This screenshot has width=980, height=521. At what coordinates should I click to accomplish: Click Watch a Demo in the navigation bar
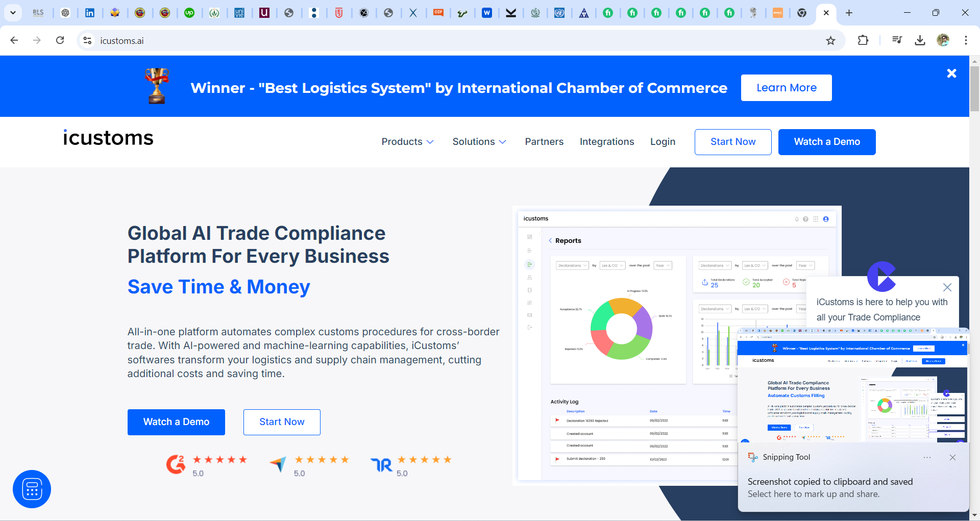(x=827, y=142)
